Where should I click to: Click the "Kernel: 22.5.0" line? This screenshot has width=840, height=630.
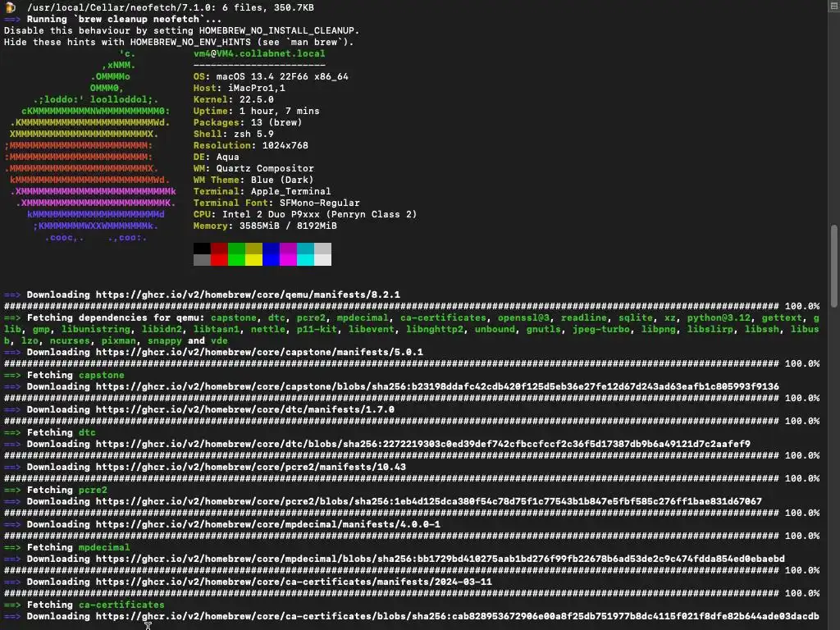pos(234,99)
